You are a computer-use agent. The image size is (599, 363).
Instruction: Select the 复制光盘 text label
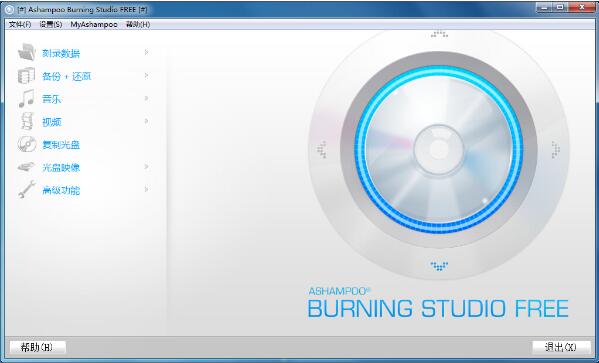coord(61,145)
